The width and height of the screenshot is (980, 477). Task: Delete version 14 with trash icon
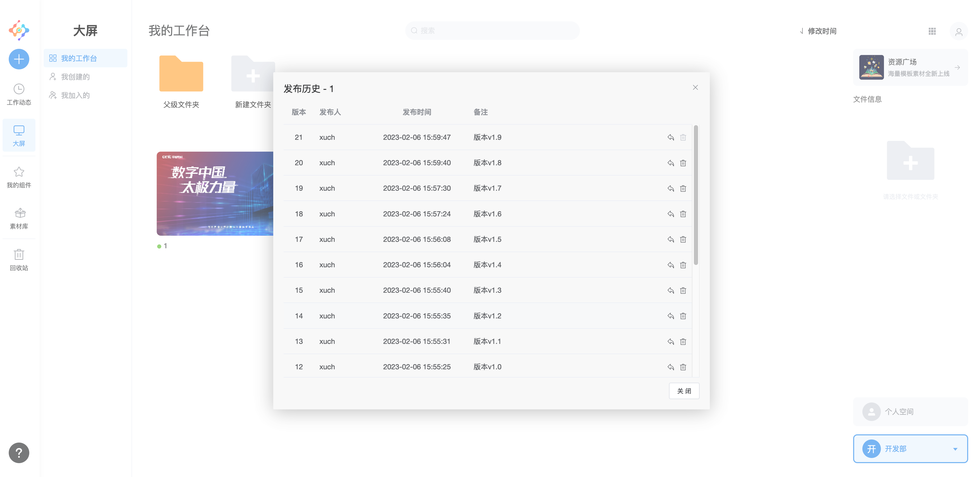[x=683, y=316]
